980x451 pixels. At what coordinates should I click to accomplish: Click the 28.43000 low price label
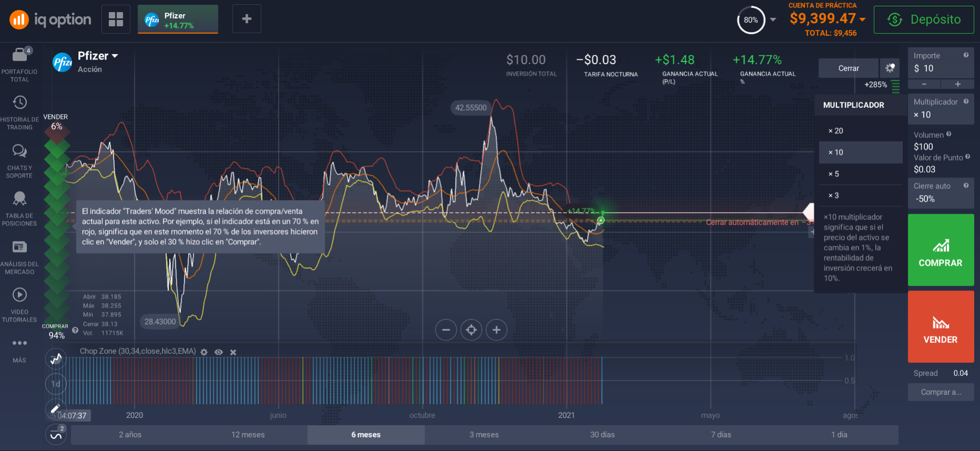point(160,321)
